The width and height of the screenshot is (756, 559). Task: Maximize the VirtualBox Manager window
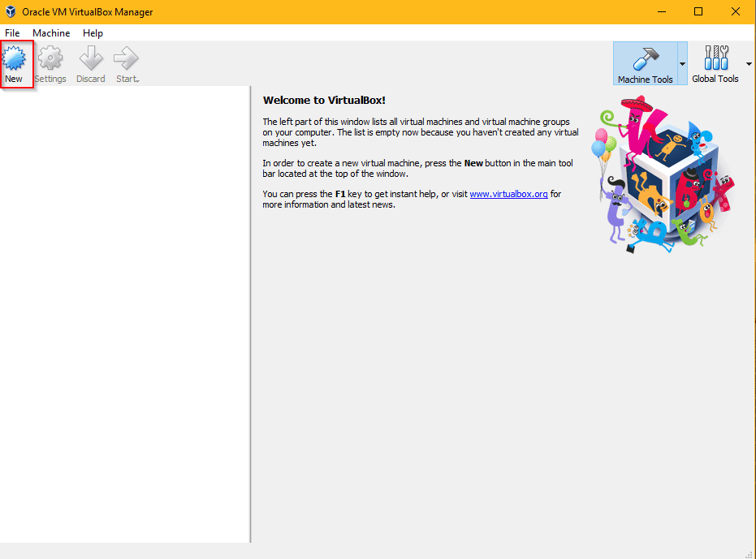click(698, 11)
